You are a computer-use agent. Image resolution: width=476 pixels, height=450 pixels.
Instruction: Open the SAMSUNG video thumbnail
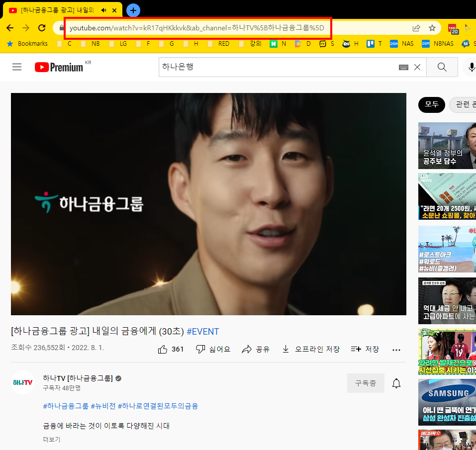[x=447, y=402]
